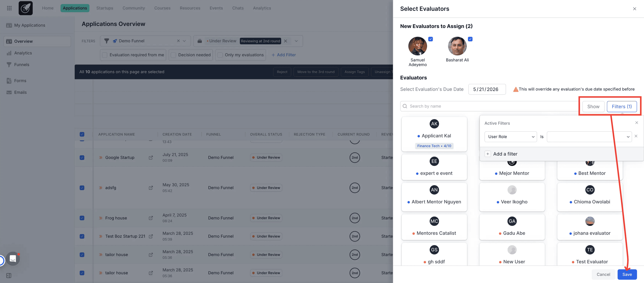Toggle Evaluation required from me checkbox

point(105,55)
